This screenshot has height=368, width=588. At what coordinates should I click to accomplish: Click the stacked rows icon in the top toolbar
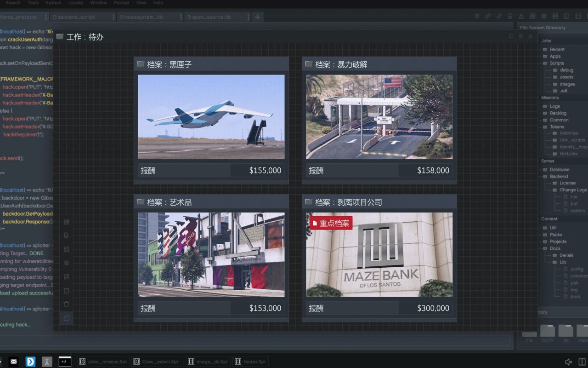[555, 17]
